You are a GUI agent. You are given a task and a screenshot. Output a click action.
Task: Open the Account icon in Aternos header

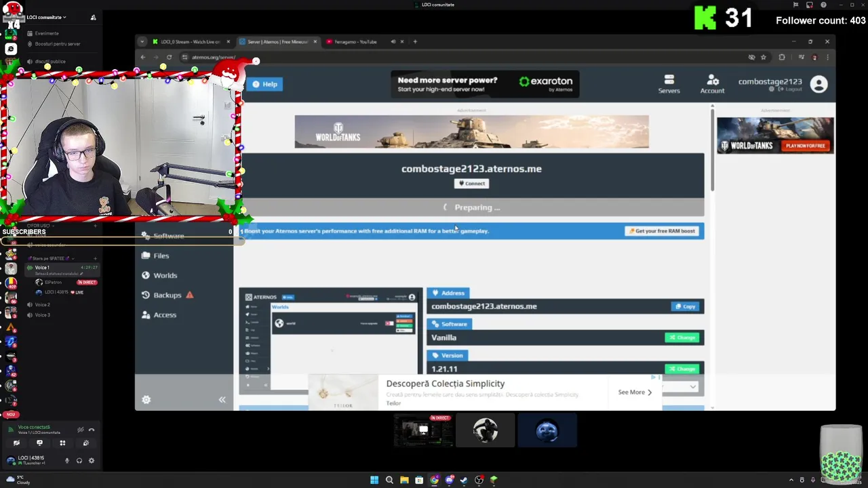(712, 84)
